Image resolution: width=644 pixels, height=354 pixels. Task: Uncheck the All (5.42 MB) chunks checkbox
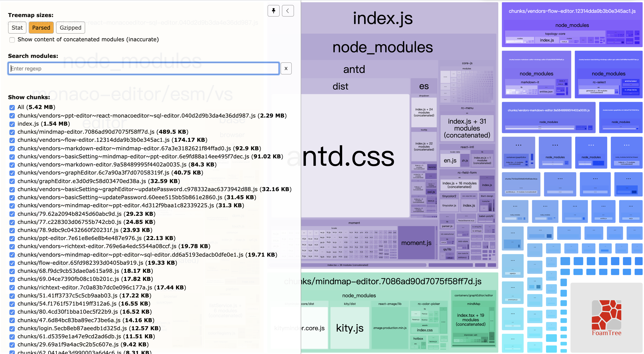point(12,107)
